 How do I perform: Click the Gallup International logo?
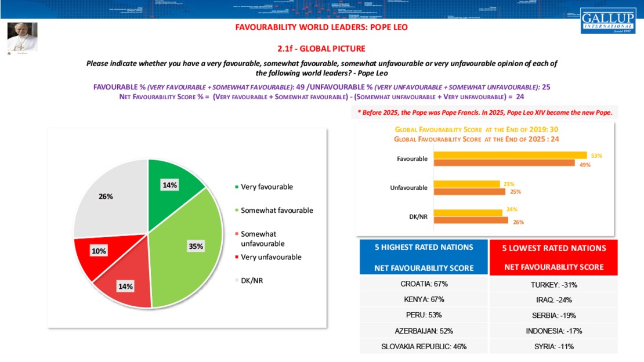pyautogui.click(x=607, y=20)
